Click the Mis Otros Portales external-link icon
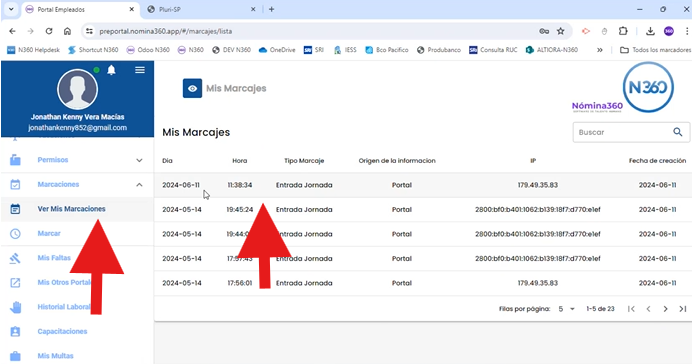Image resolution: width=692 pixels, height=364 pixels. [15, 282]
